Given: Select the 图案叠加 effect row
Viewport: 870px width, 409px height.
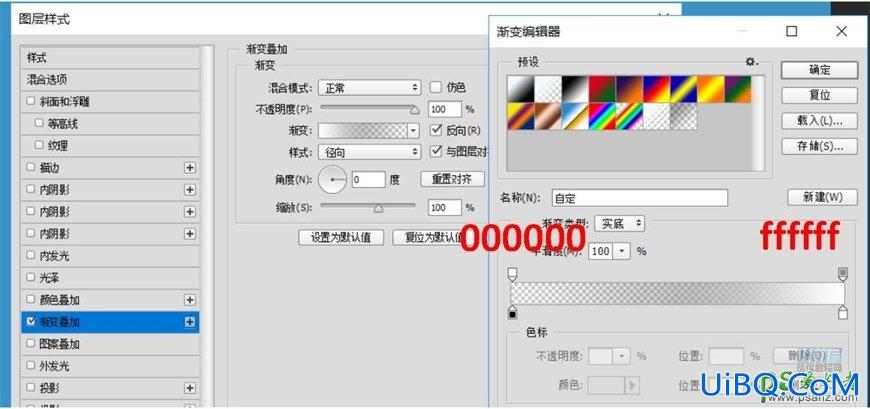Looking at the screenshot, I should 110,344.
